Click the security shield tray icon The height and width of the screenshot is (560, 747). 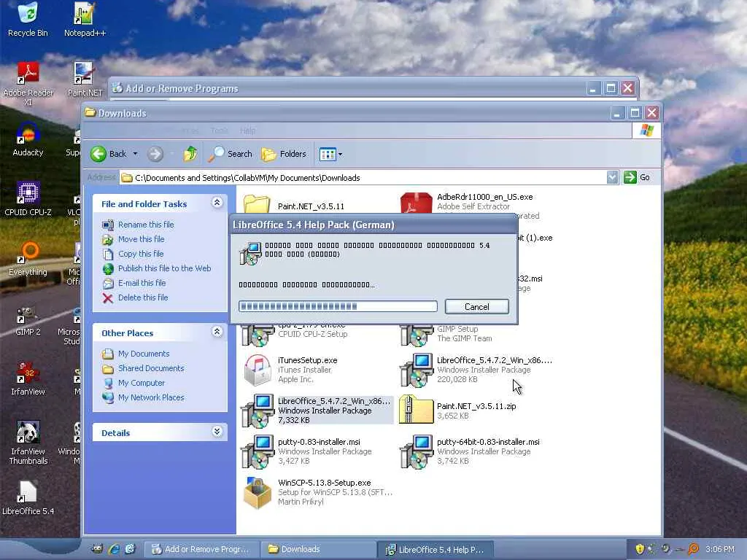click(x=640, y=549)
